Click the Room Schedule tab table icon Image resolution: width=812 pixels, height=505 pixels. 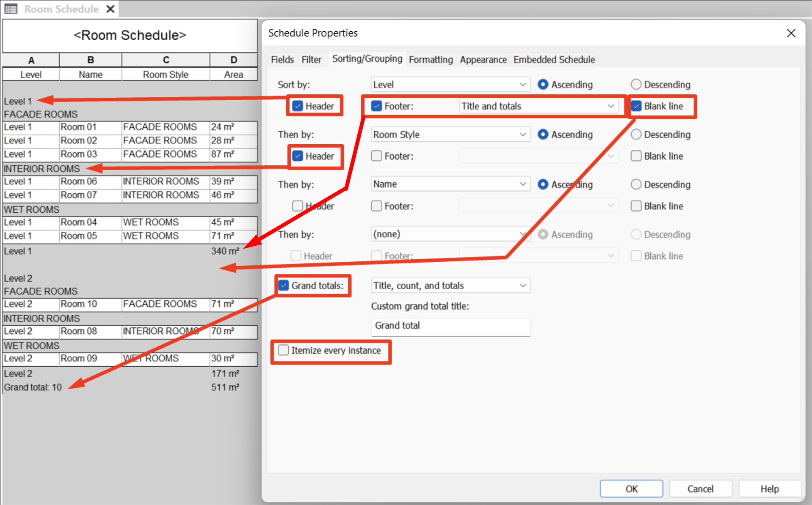pos(11,9)
